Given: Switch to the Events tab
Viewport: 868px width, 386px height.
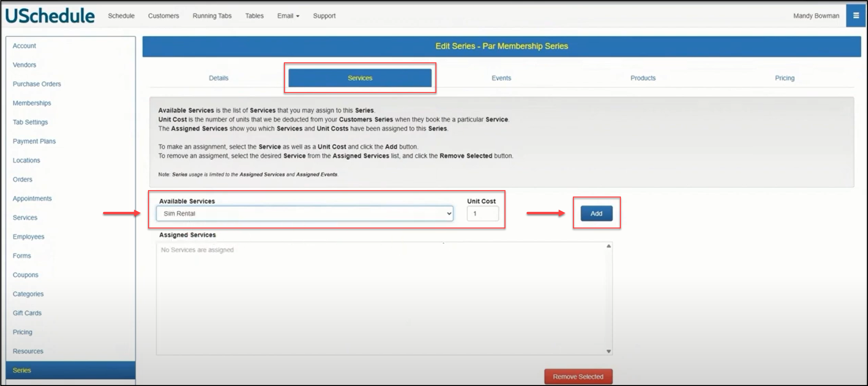Looking at the screenshot, I should [x=501, y=78].
